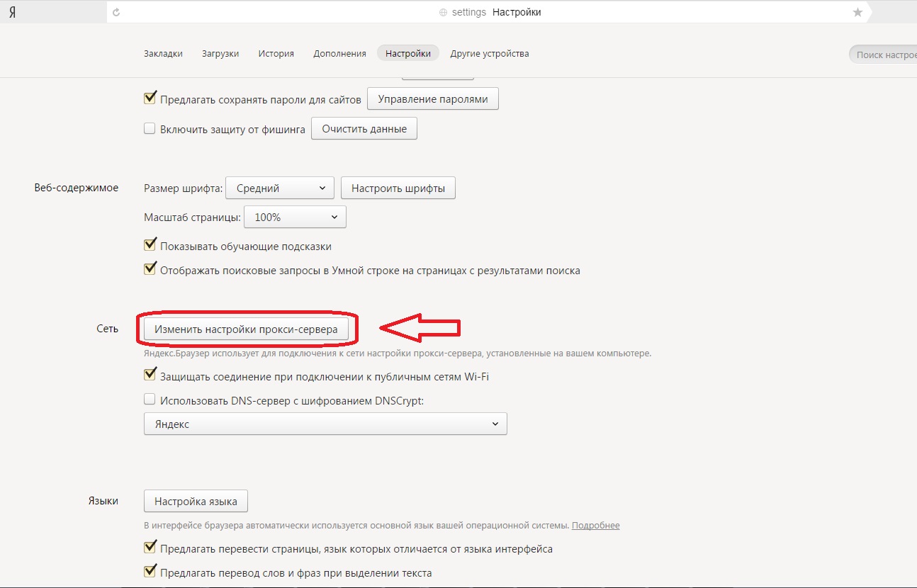The height and width of the screenshot is (588, 917).
Task: Click the Размер шрифта label
Action: pyautogui.click(x=183, y=188)
